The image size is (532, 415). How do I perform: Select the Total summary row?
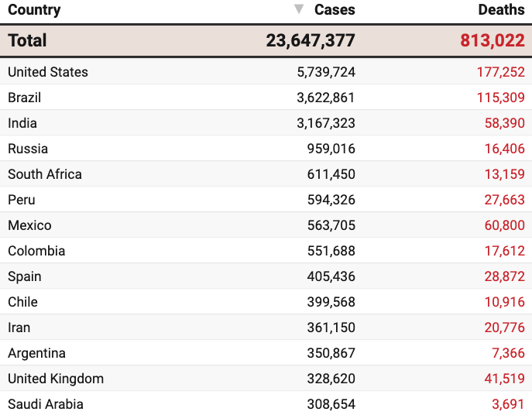pos(266,40)
